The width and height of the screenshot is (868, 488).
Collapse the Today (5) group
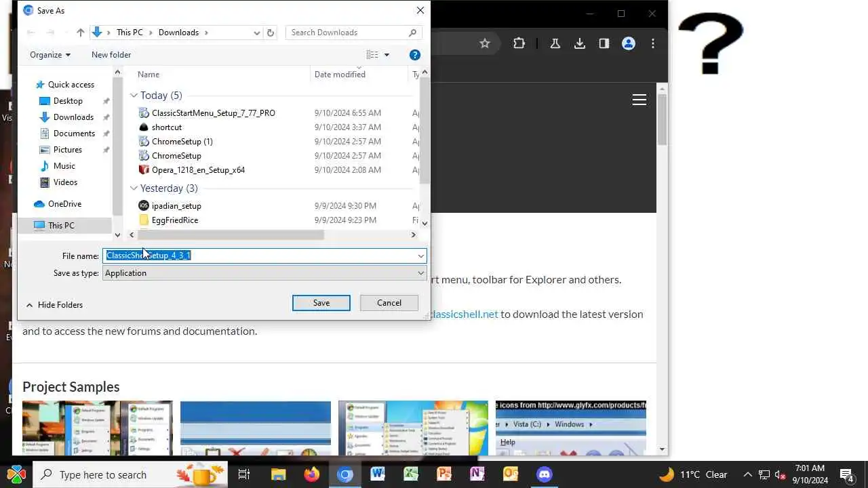pyautogui.click(x=134, y=96)
